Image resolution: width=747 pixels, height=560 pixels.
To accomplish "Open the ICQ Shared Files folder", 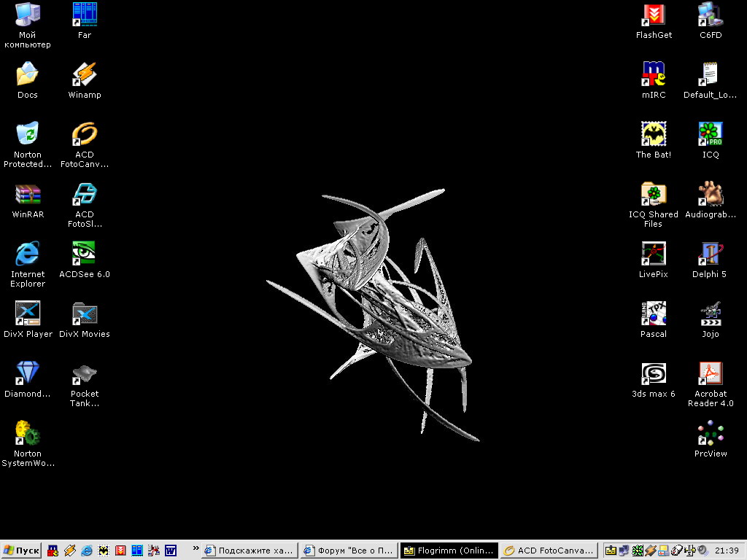I will (x=653, y=195).
